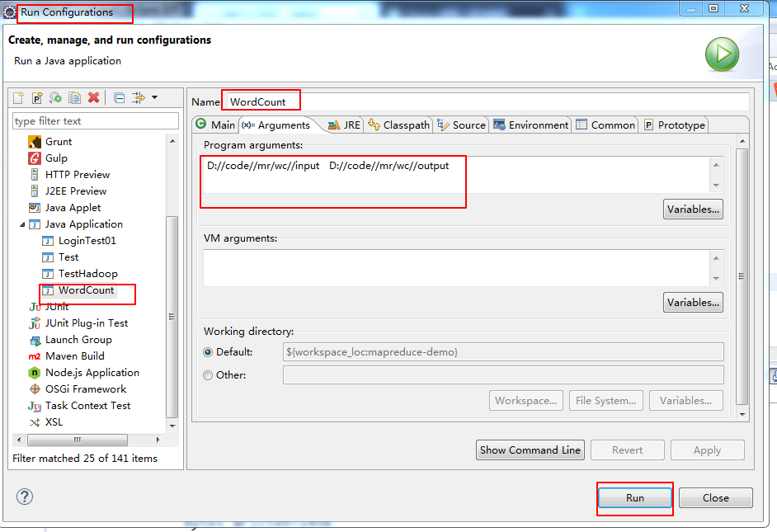The width and height of the screenshot is (777, 532).
Task: Click VM arguments scroll down arrow
Action: pyautogui.click(x=716, y=278)
